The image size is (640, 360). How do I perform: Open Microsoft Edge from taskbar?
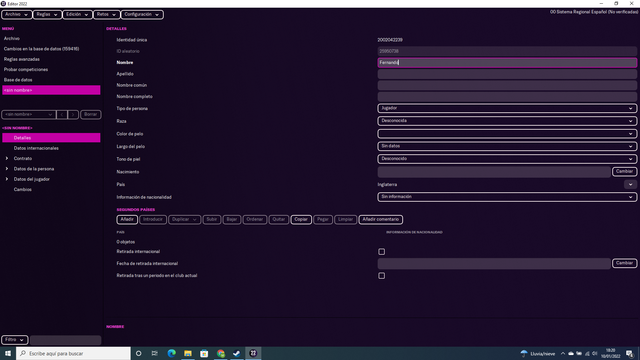(171, 353)
